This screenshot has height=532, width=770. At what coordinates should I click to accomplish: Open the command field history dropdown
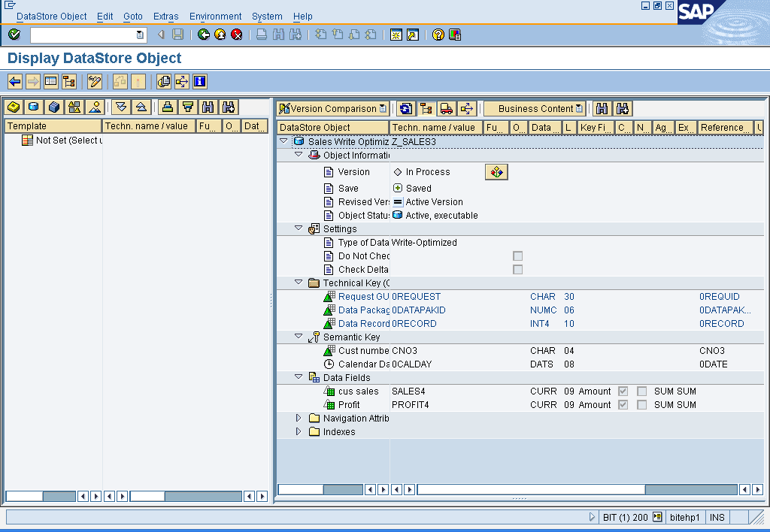click(x=140, y=35)
